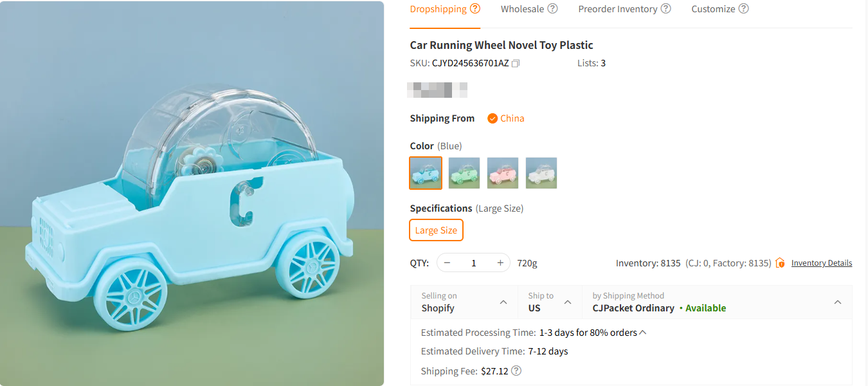Click the help icon beside Dropshipping
Screen dimensions: 868x386
(474, 8)
